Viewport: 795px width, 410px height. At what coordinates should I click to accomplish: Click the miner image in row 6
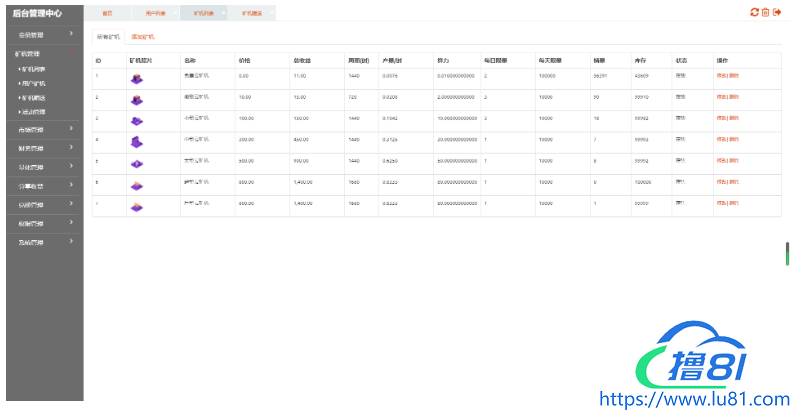(x=137, y=185)
